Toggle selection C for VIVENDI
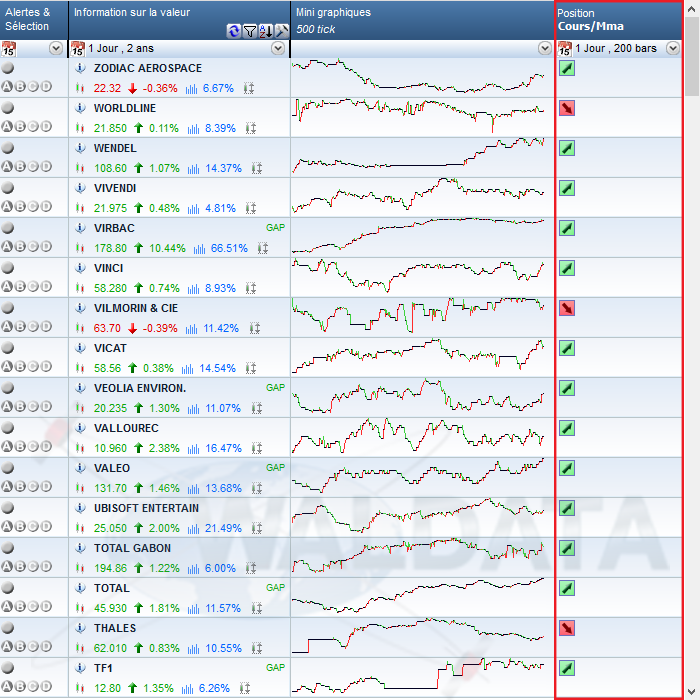 click(33, 207)
